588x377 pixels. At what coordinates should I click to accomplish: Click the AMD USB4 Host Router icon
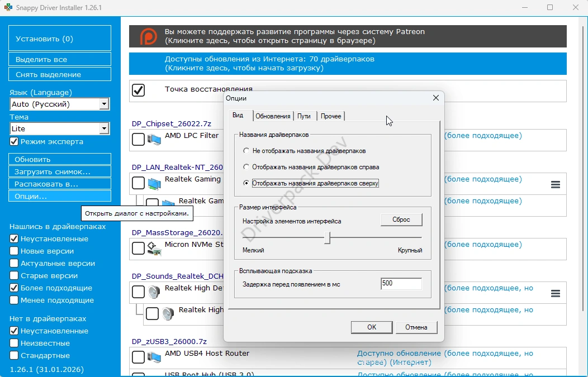(154, 357)
